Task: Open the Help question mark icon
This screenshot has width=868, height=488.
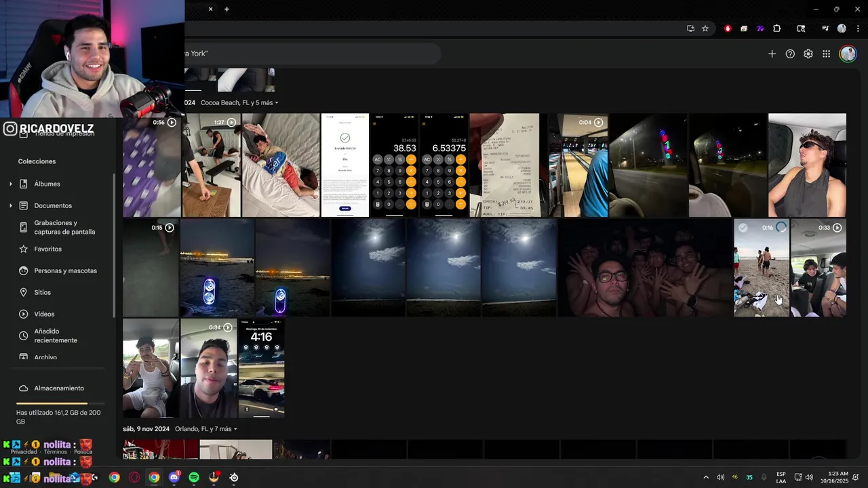Action: (x=790, y=54)
